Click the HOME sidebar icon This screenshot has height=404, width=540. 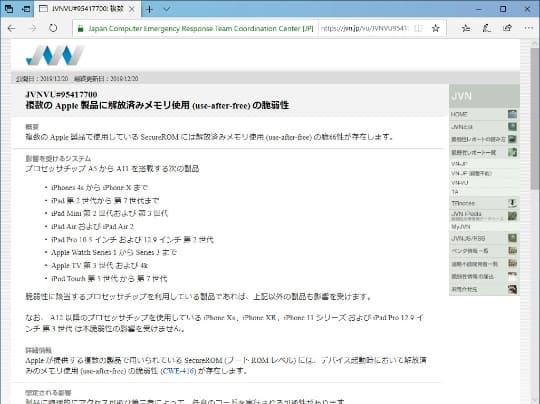[512, 114]
